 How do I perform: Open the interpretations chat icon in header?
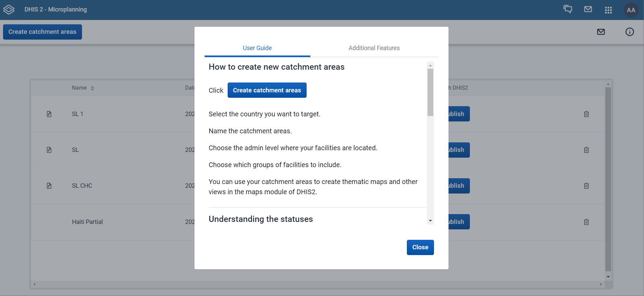(x=568, y=9)
